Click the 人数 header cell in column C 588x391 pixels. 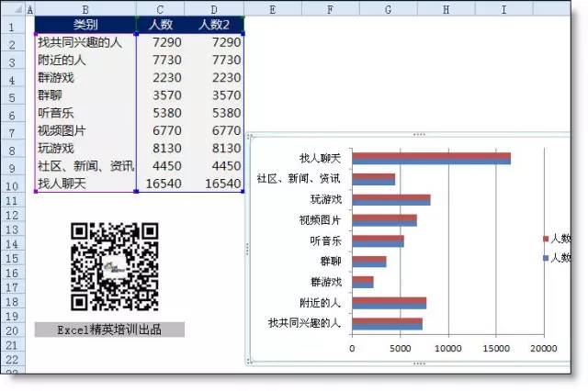point(161,25)
